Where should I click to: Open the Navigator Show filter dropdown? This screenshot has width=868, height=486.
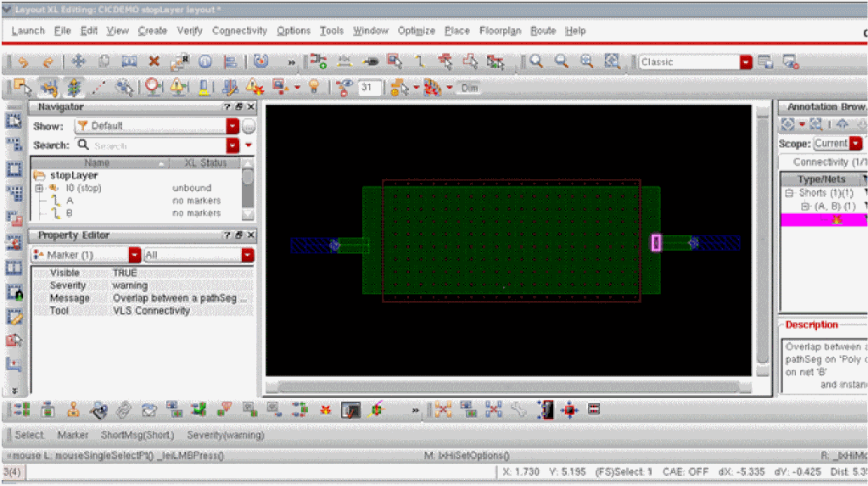tap(232, 126)
